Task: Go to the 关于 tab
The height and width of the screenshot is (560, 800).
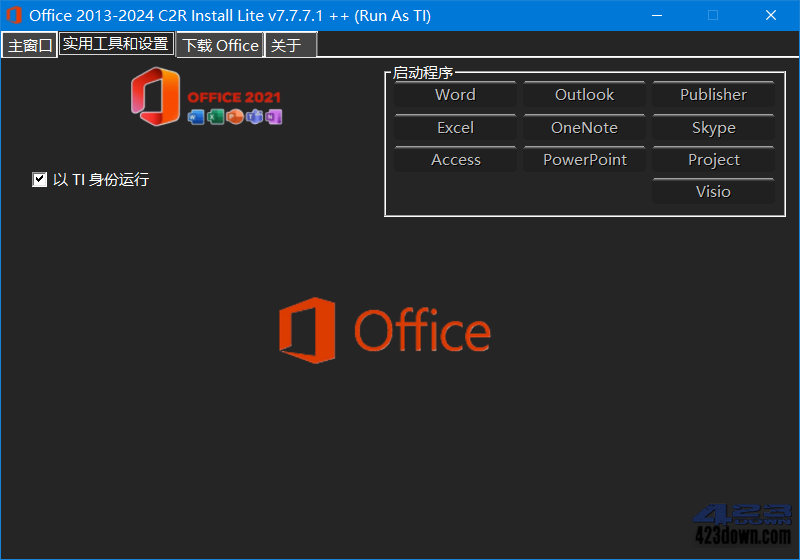Action: click(289, 45)
